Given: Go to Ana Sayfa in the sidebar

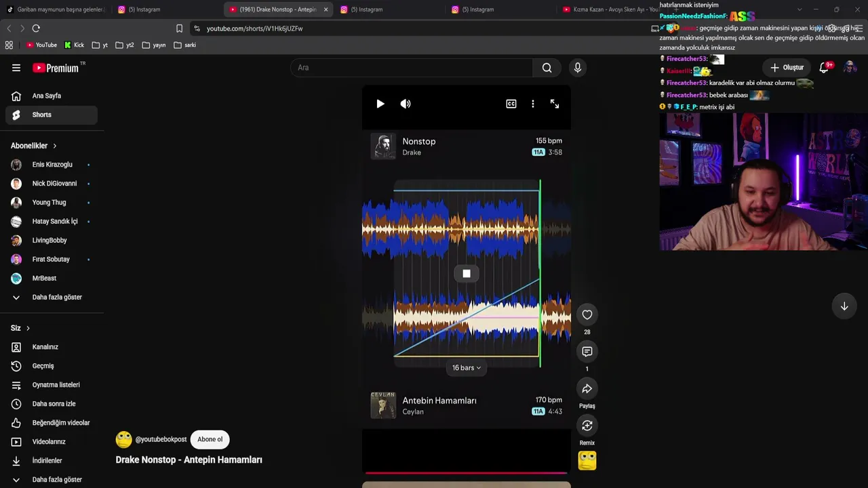Looking at the screenshot, I should coord(52,96).
